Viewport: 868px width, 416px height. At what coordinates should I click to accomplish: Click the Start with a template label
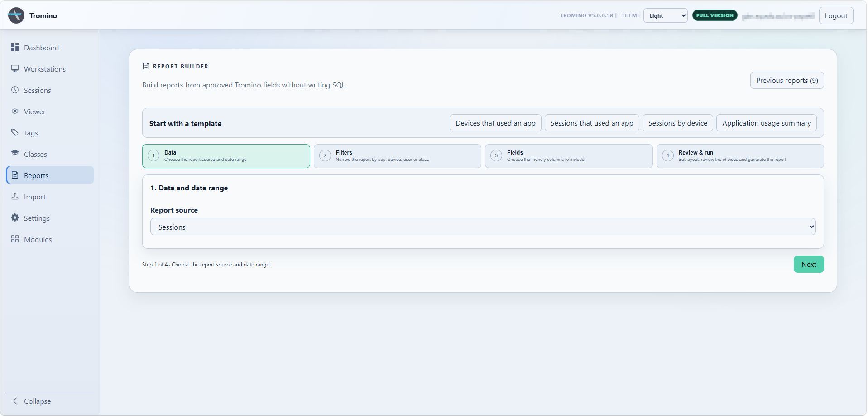click(x=185, y=123)
